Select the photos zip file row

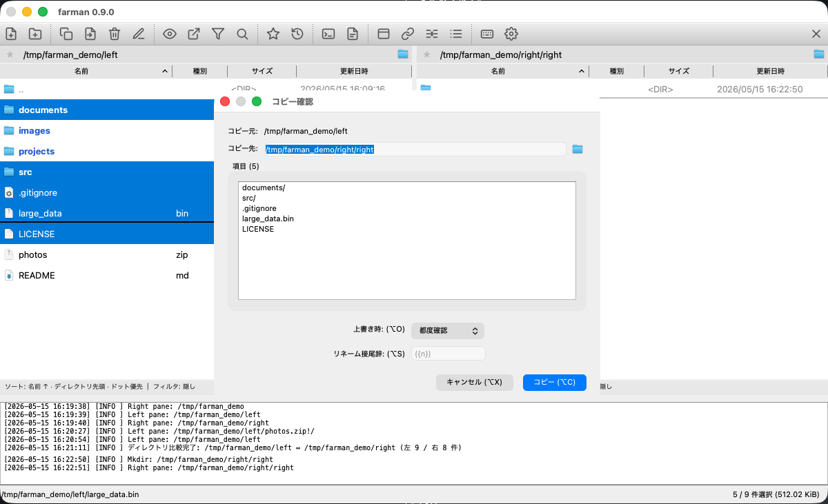click(x=107, y=254)
